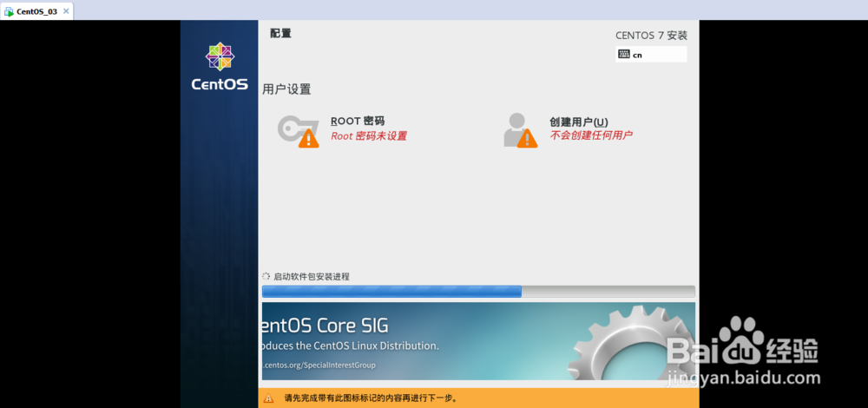
Task: Click the '配置' title text
Action: click(x=280, y=33)
